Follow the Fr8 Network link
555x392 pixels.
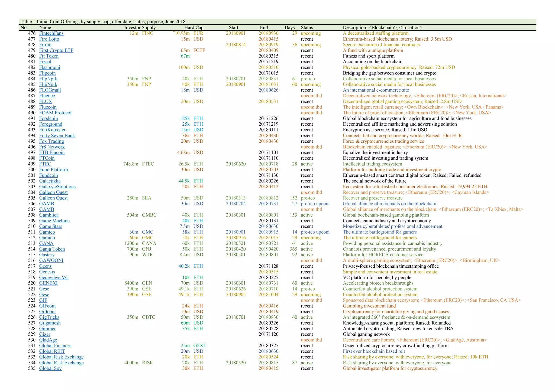pyautogui.click(x=52, y=147)
